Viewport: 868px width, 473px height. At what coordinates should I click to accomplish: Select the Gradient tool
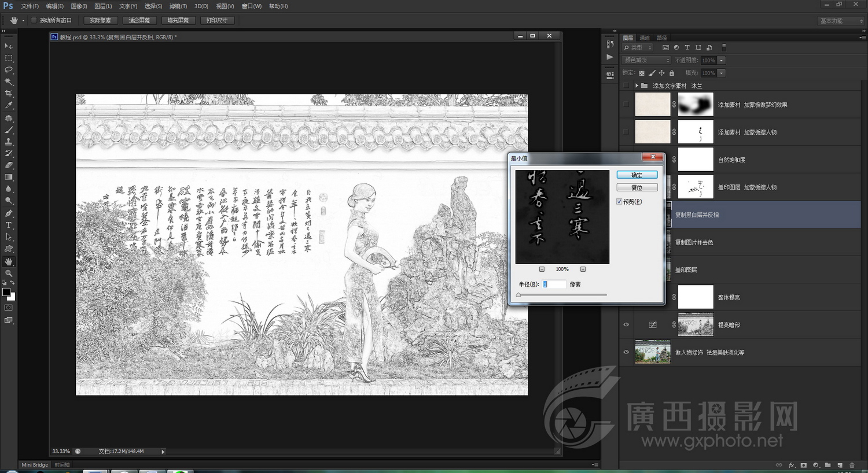tap(9, 177)
